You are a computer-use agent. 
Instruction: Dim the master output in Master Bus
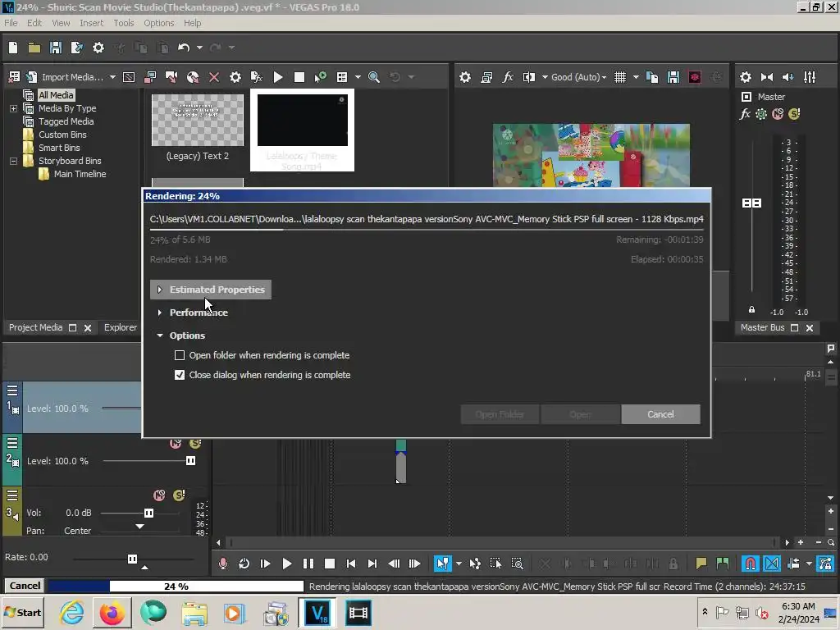(788, 77)
